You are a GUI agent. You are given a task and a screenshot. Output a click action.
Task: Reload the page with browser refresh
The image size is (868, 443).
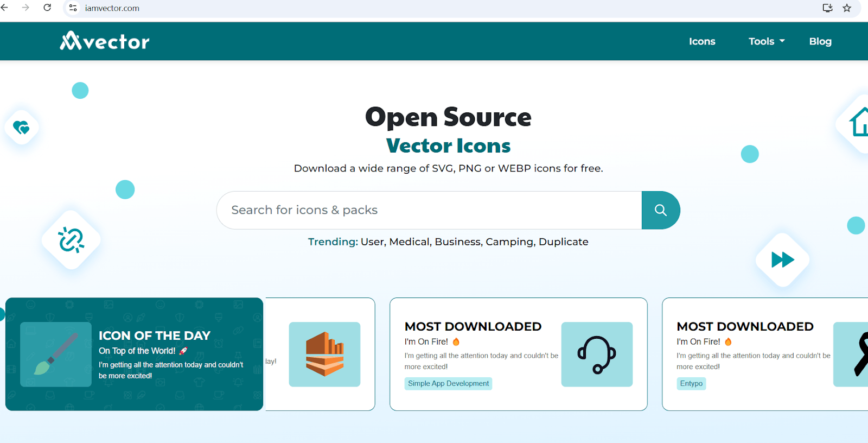[47, 8]
